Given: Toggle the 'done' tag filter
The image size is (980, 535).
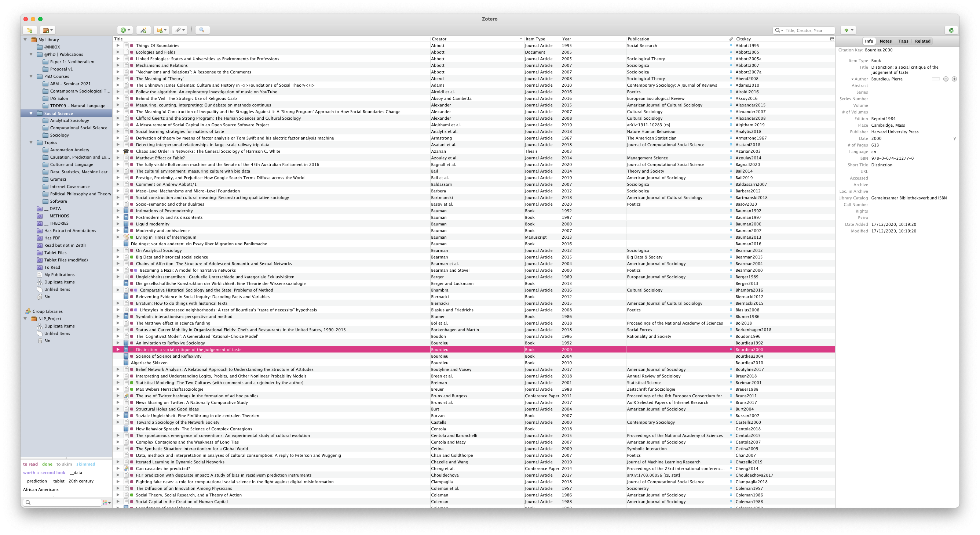Looking at the screenshot, I should pyautogui.click(x=47, y=464).
